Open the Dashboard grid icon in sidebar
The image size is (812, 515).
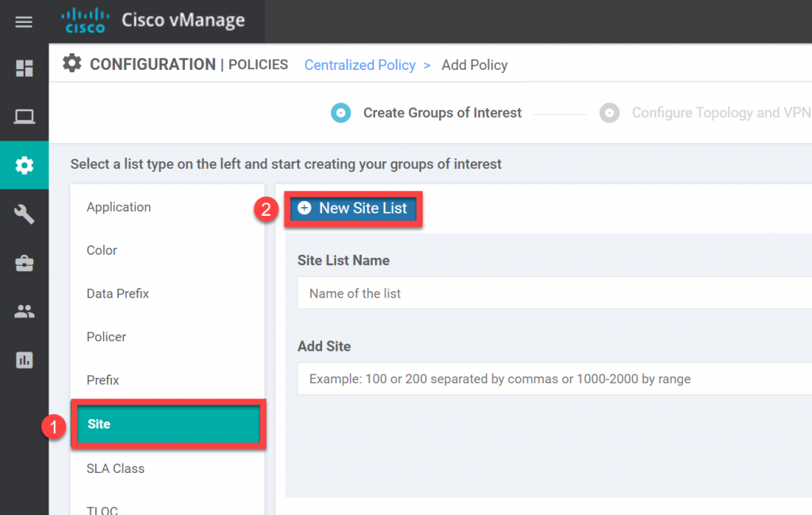pos(25,68)
